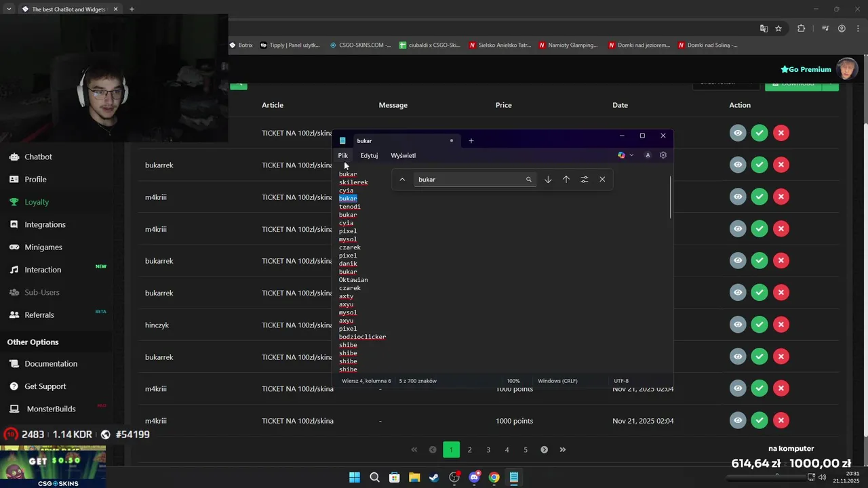The height and width of the screenshot is (488, 868).
Task: Click Chrome's translate page icon
Action: point(764,28)
